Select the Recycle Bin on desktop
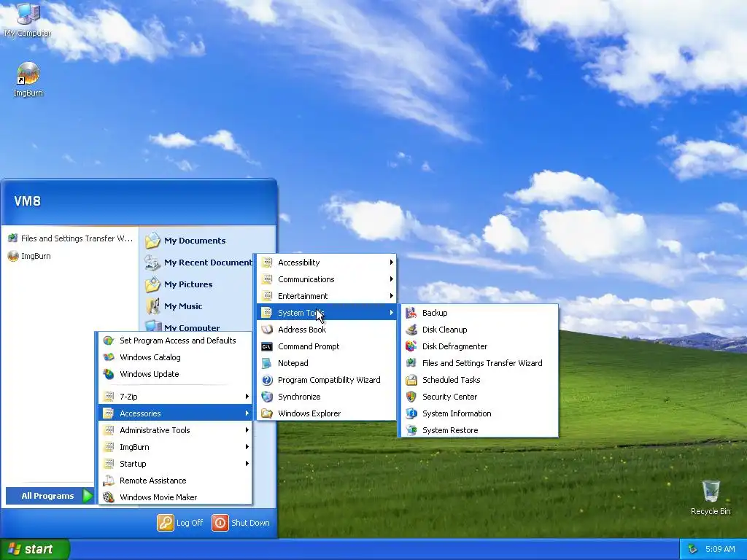 [x=711, y=497]
